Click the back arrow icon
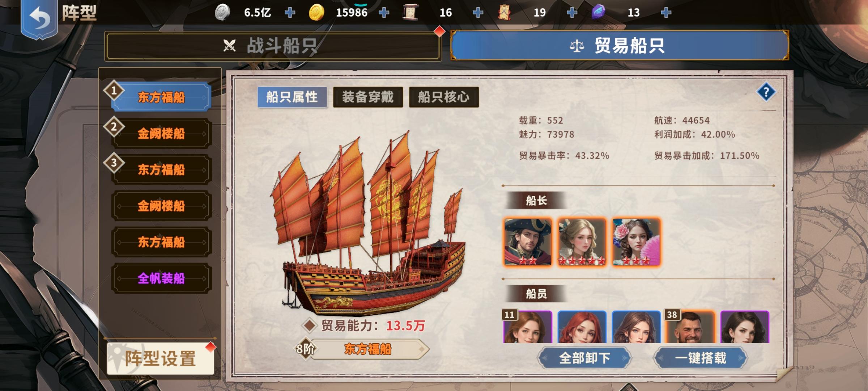The height and width of the screenshot is (391, 868). coord(39,17)
